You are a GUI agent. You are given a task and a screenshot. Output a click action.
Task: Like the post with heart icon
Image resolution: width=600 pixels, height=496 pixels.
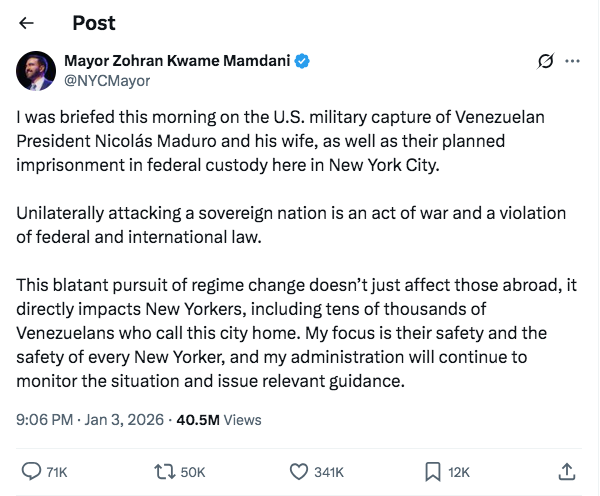tap(297, 470)
